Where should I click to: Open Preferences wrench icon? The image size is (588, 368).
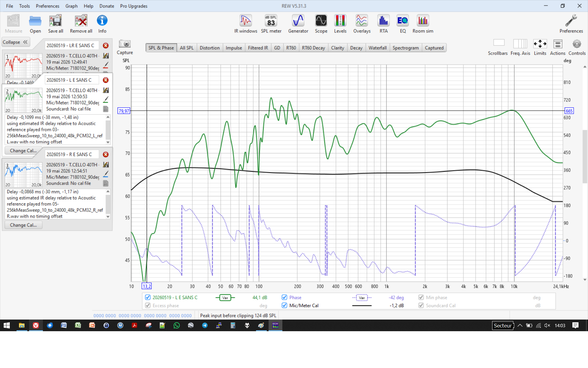pyautogui.click(x=571, y=24)
